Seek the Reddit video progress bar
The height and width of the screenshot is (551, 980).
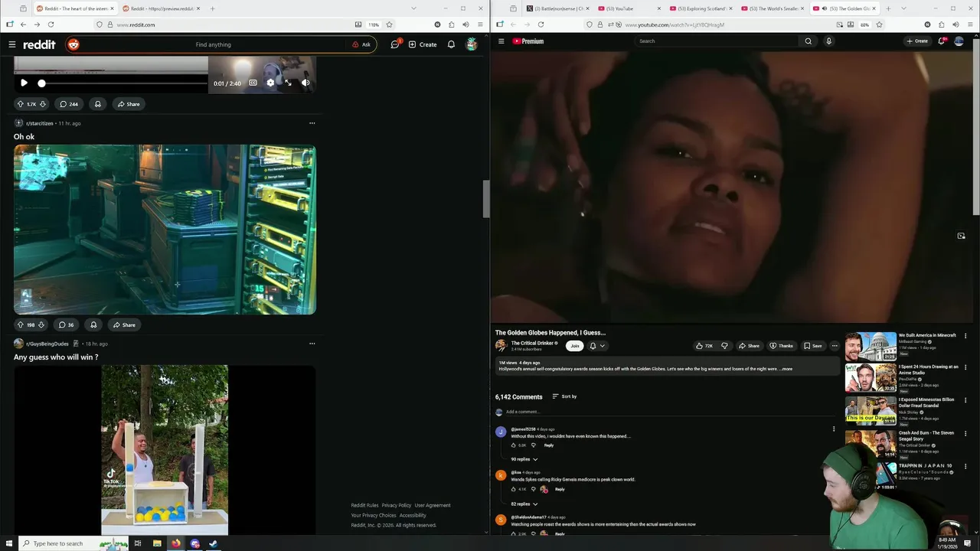122,83
